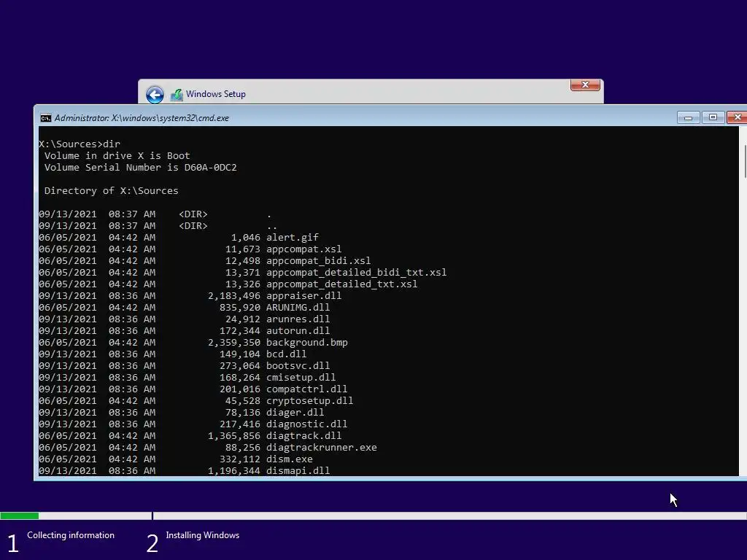This screenshot has width=747, height=560.
Task: Click the appcompat_detailed_txt.xsl file name
Action: coord(342,284)
